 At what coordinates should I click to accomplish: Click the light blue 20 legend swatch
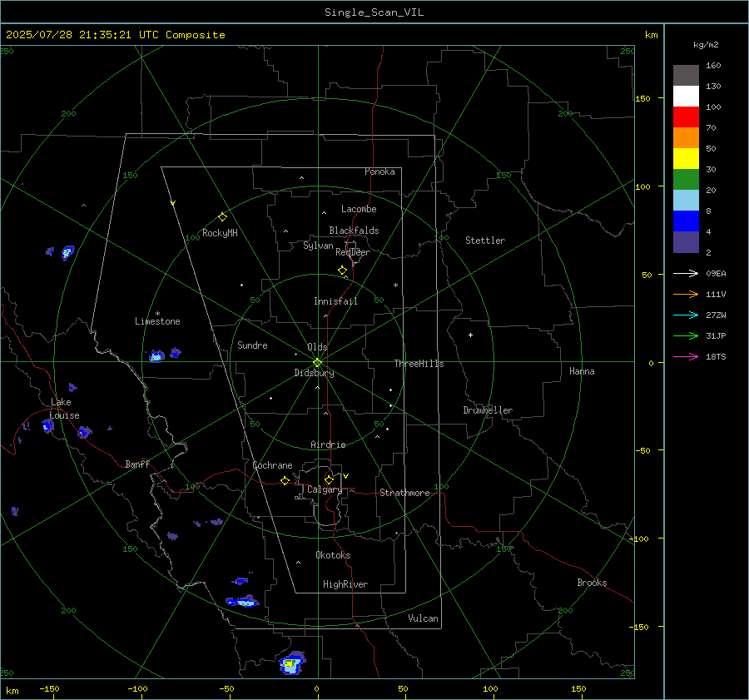click(686, 201)
